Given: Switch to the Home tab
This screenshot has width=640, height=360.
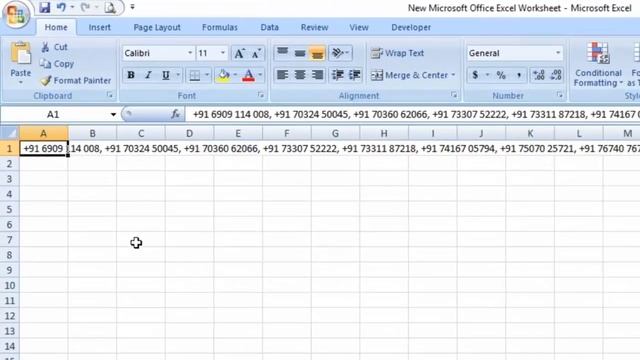Looking at the screenshot, I should click(x=56, y=27).
